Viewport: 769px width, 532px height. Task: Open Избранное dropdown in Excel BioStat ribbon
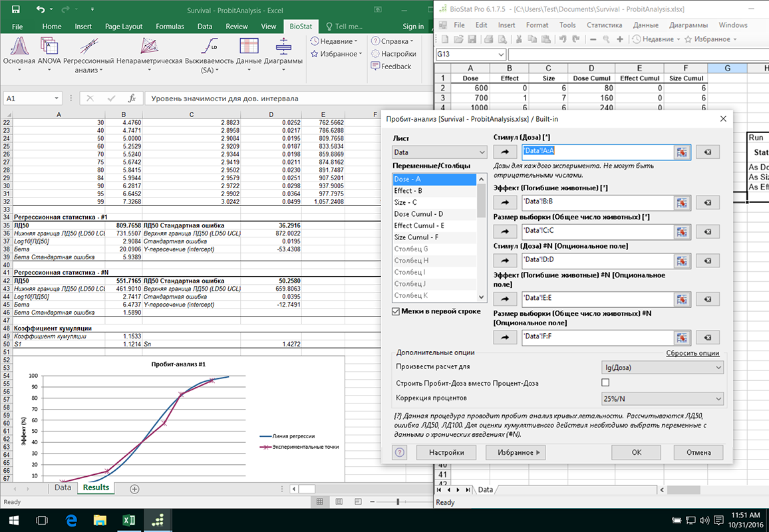[x=337, y=54]
